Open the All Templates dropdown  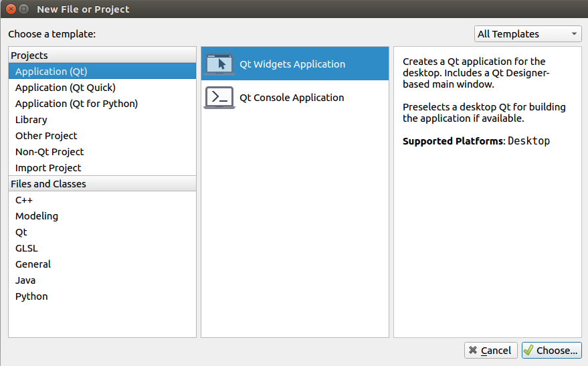[x=528, y=34]
